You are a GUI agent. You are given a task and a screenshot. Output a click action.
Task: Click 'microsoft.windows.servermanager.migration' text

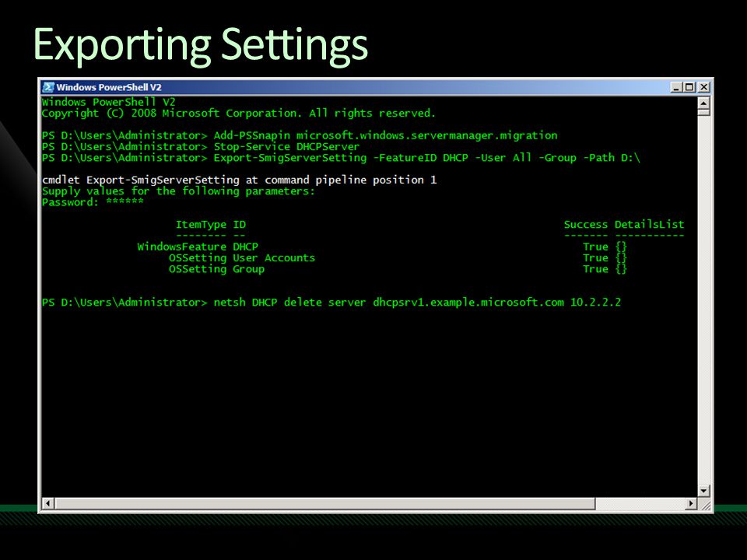coord(427,135)
